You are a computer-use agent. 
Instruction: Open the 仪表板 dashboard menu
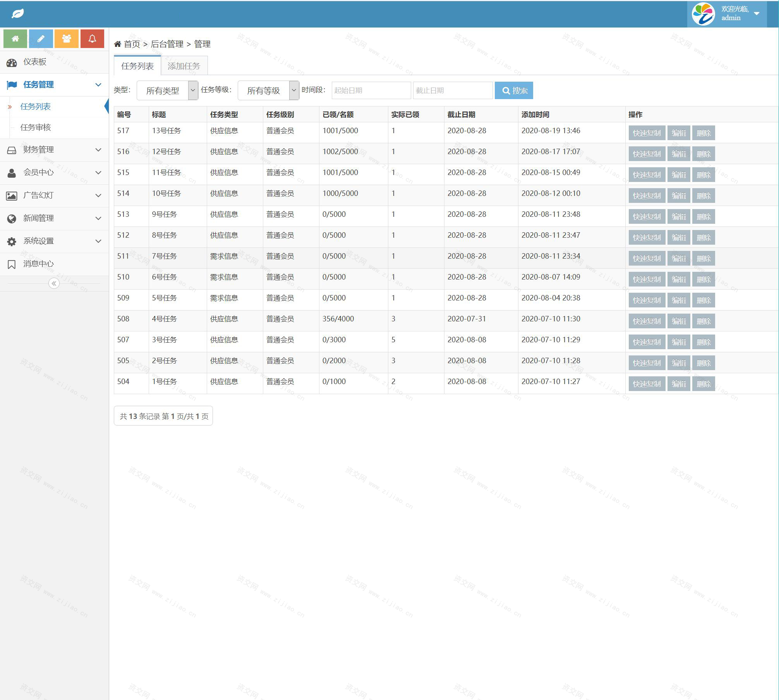click(x=54, y=62)
